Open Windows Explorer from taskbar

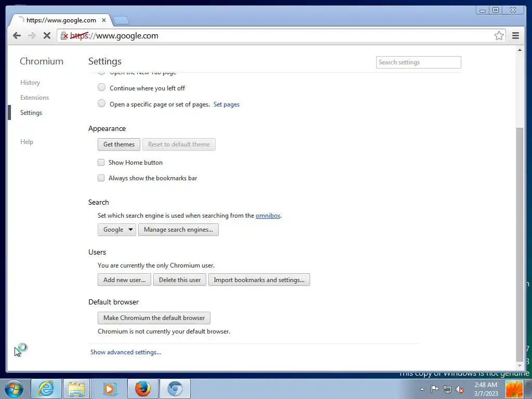click(x=76, y=389)
